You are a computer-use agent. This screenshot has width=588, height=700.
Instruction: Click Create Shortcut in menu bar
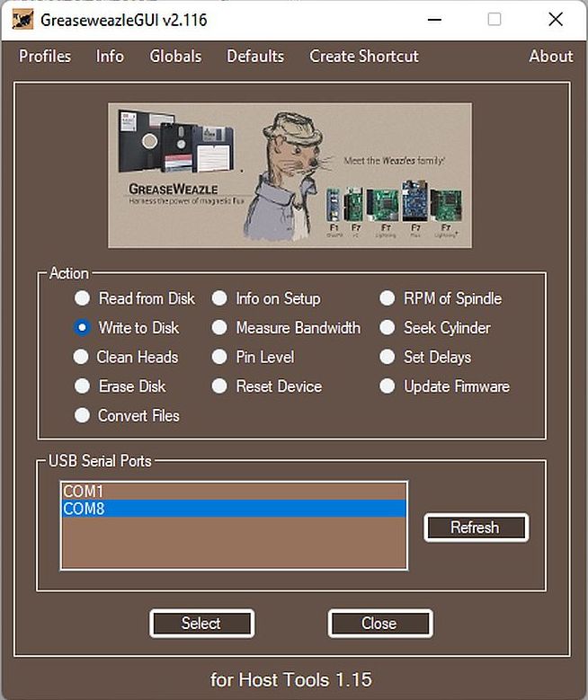[x=364, y=56]
